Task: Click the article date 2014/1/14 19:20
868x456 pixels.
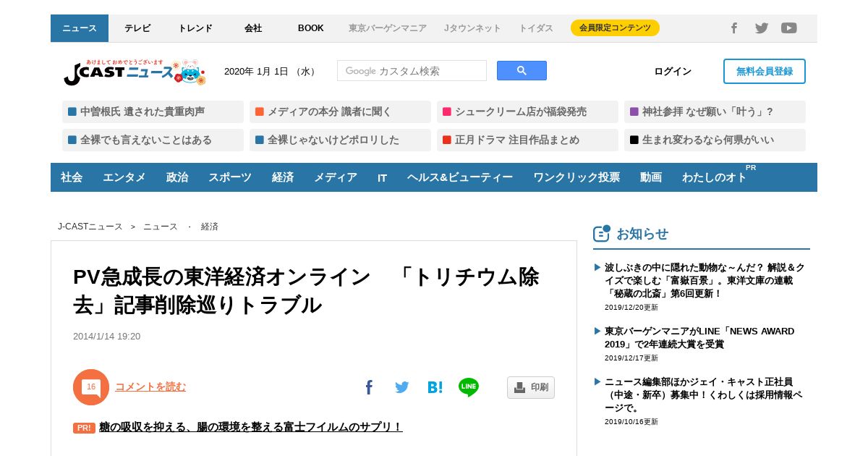Action: pyautogui.click(x=106, y=337)
